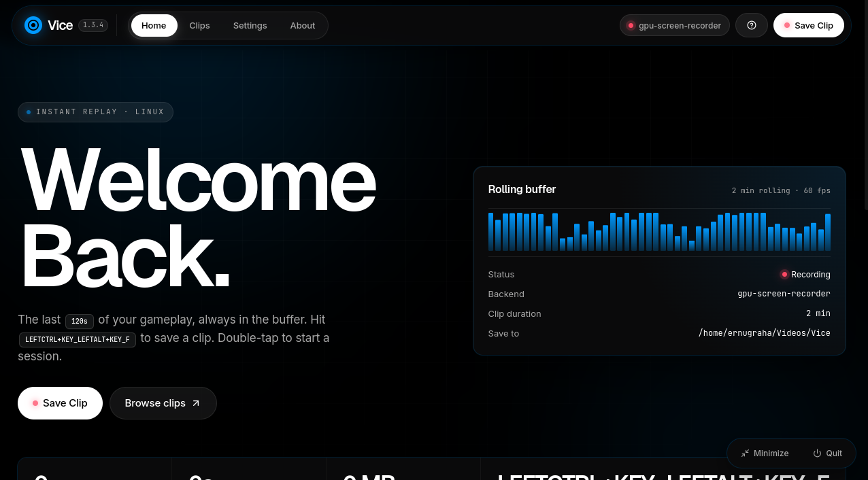
Task: Click the LEFTCTRL+KEY_LEFTALT+KEY_F hotkey chip
Action: click(x=78, y=339)
